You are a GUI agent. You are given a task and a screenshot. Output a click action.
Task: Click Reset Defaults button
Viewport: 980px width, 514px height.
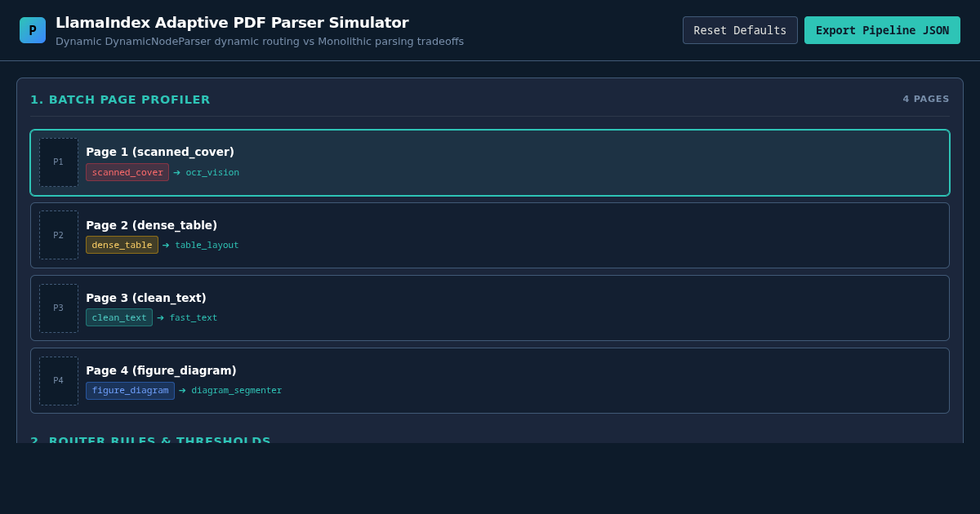point(740,30)
